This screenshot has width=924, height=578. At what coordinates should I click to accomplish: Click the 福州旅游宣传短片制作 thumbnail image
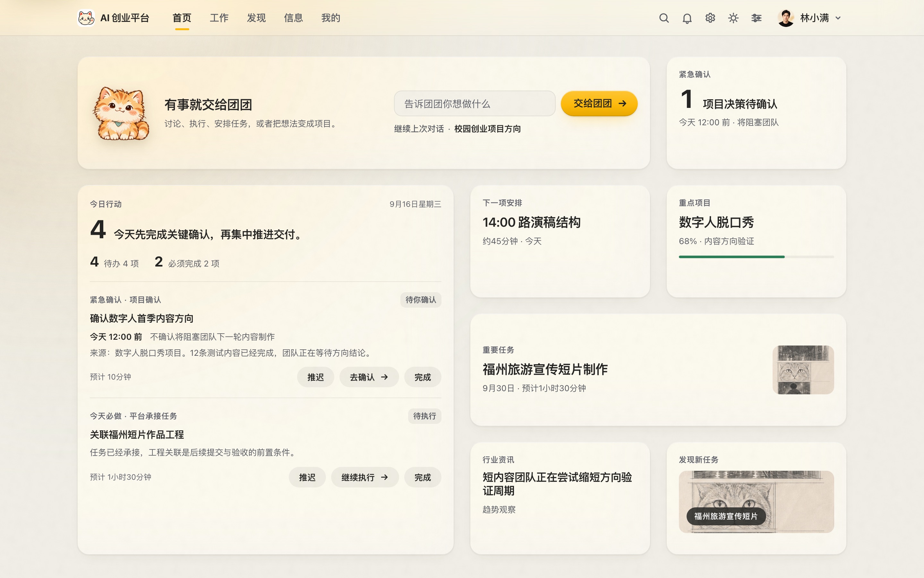(803, 370)
